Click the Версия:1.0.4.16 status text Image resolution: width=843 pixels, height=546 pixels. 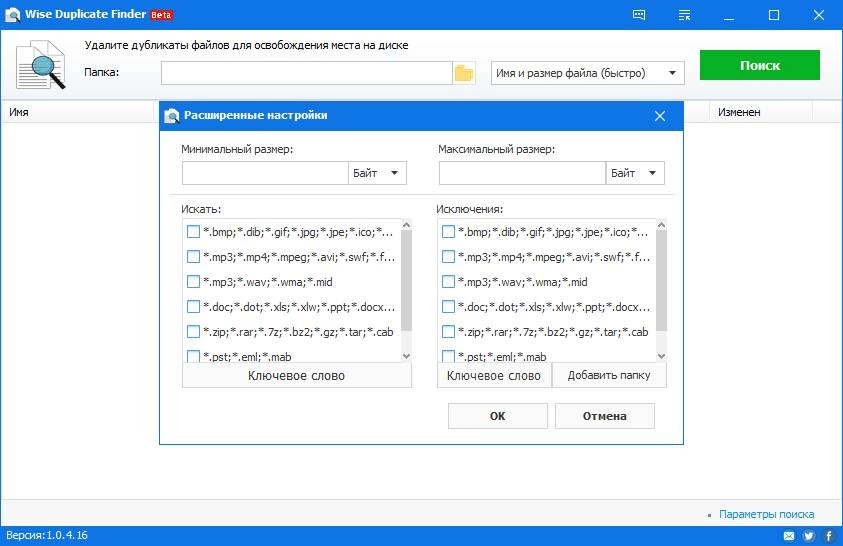pyautogui.click(x=47, y=535)
